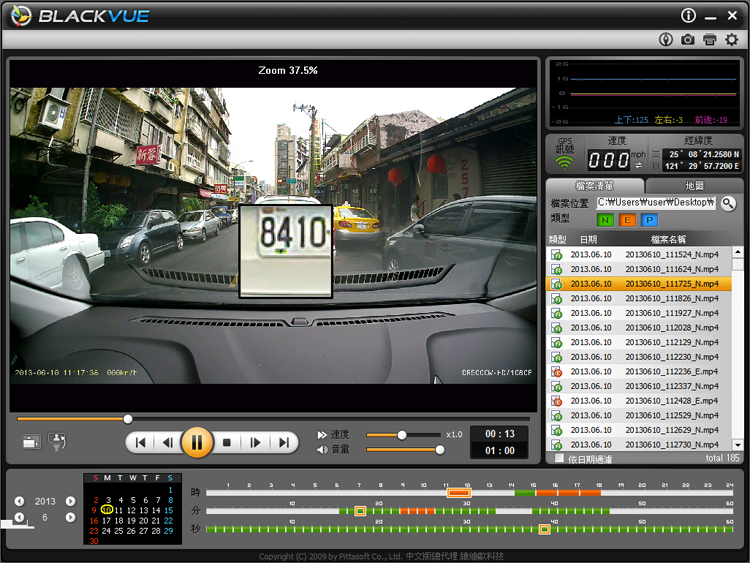
Task: Switch to the 地圖 map tab
Action: coord(694,186)
